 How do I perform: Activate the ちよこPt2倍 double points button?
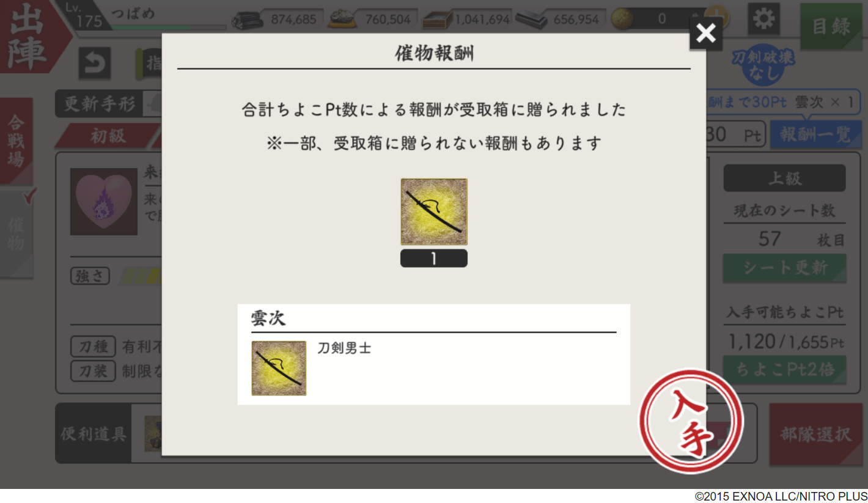coord(785,370)
